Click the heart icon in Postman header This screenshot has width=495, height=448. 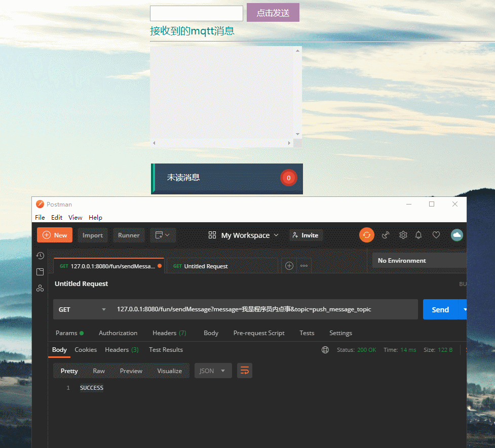pyautogui.click(x=436, y=235)
